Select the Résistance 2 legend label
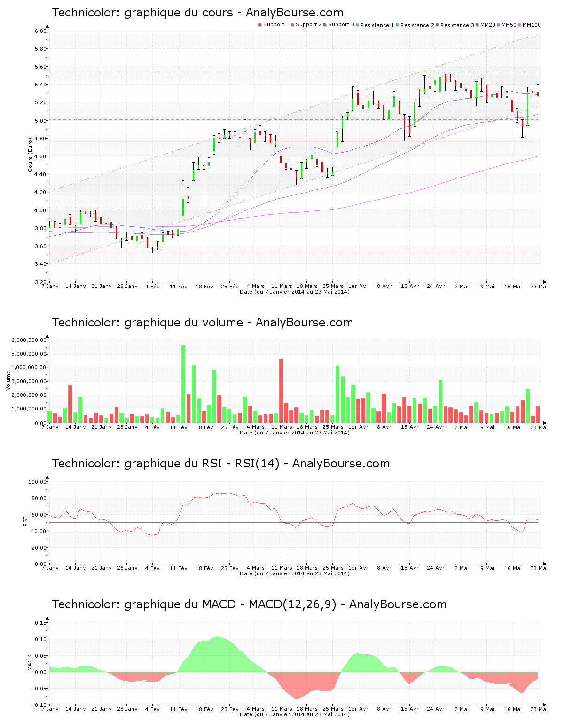The image size is (564, 728). coord(417,25)
